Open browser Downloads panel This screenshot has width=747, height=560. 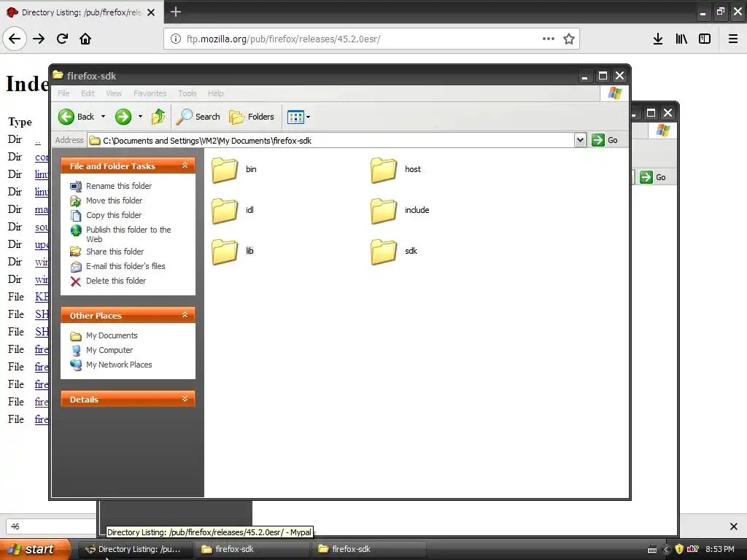pyautogui.click(x=658, y=39)
